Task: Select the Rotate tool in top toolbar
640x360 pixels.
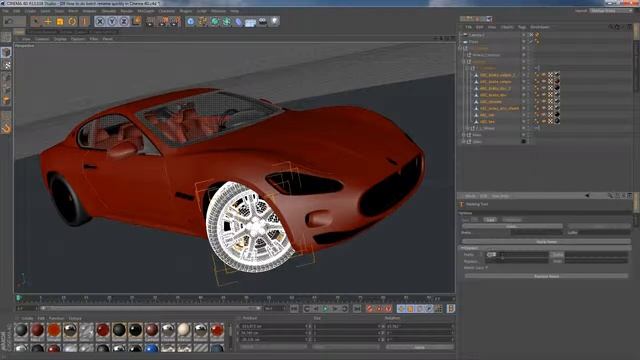Action: pyautogui.click(x=72, y=21)
